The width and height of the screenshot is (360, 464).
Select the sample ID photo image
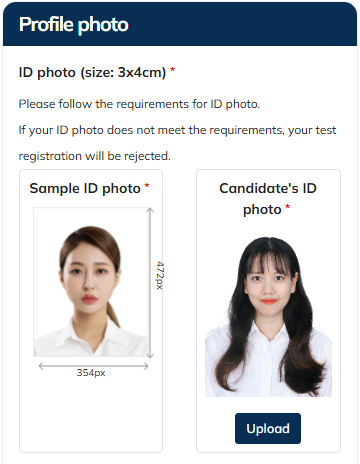pos(91,282)
